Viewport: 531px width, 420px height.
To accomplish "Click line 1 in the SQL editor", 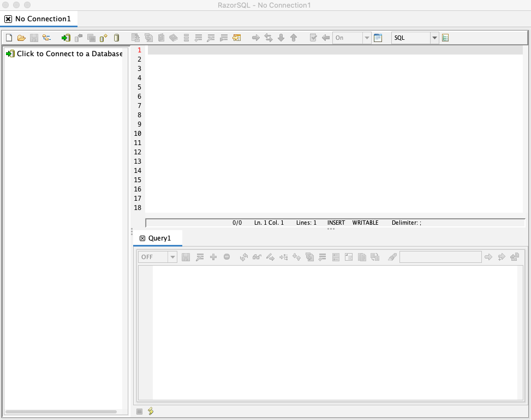I will [x=334, y=50].
